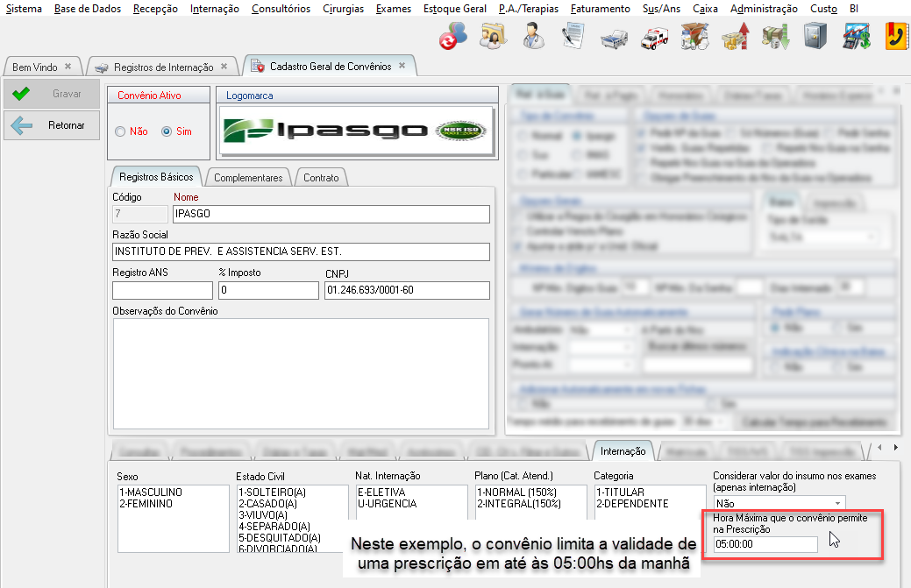Open the signed document pen icon
The image size is (911, 588).
click(x=573, y=37)
